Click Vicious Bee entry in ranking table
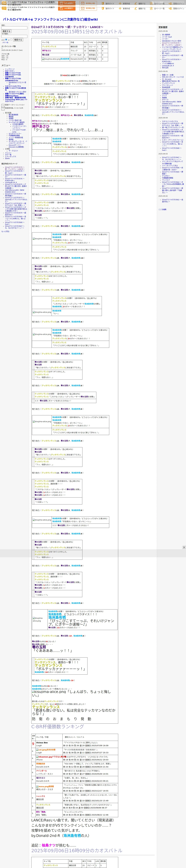 (42, 743)
